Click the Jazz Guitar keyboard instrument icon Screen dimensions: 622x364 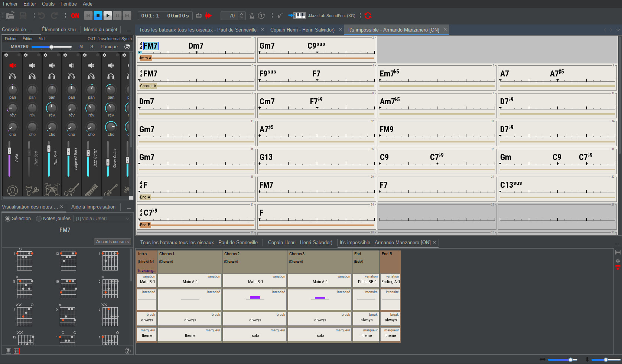pyautogui.click(x=91, y=190)
